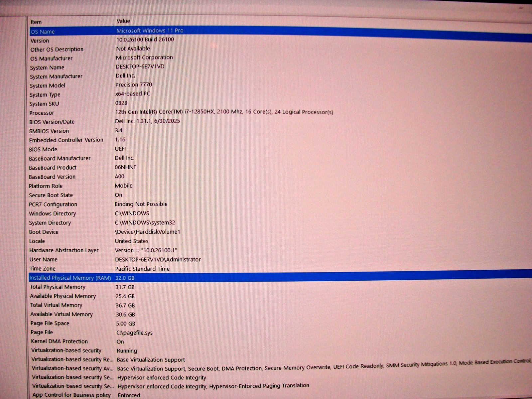Select the Available Physical Memory row
The height and width of the screenshot is (399, 532).
tap(63, 296)
